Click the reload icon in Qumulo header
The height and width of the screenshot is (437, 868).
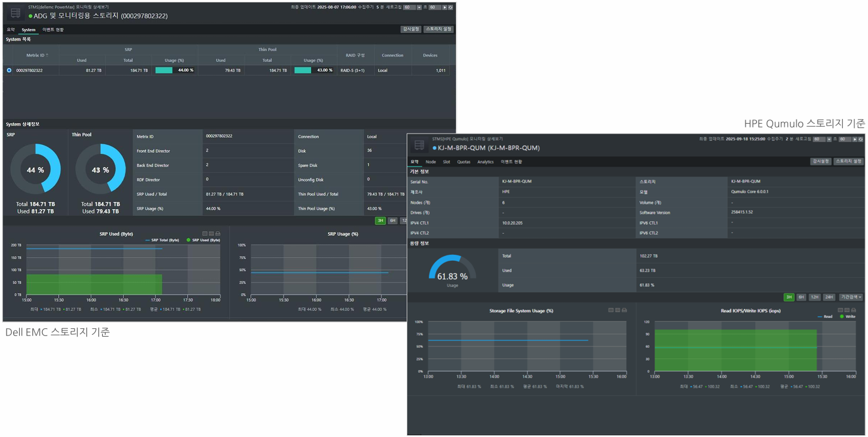tap(860, 139)
